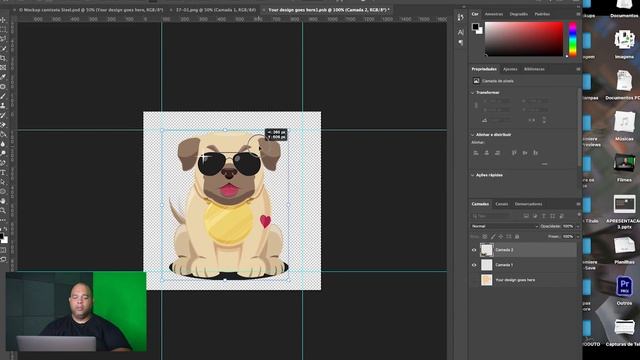The width and height of the screenshot is (640, 360).
Task: Toggle lock image pixels brush icon
Action: 493,236
